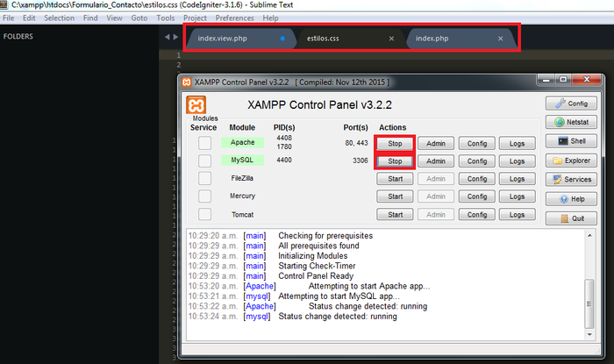Image resolution: width=614 pixels, height=364 pixels.
Task: Click the MySQL module label
Action: click(242, 160)
